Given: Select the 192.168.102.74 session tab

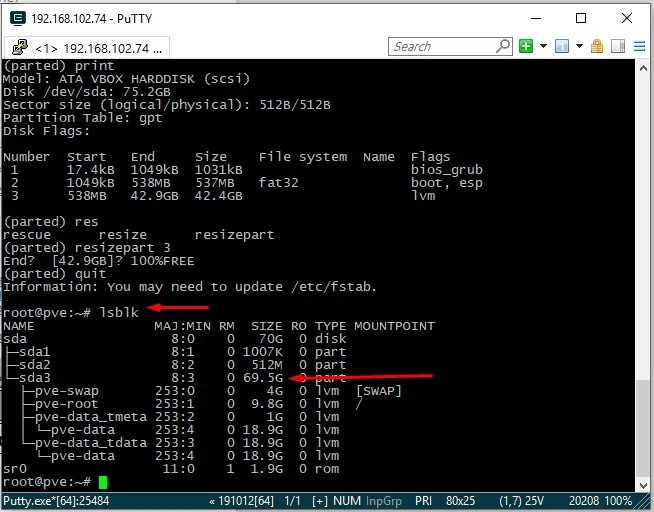Looking at the screenshot, I should [87, 48].
